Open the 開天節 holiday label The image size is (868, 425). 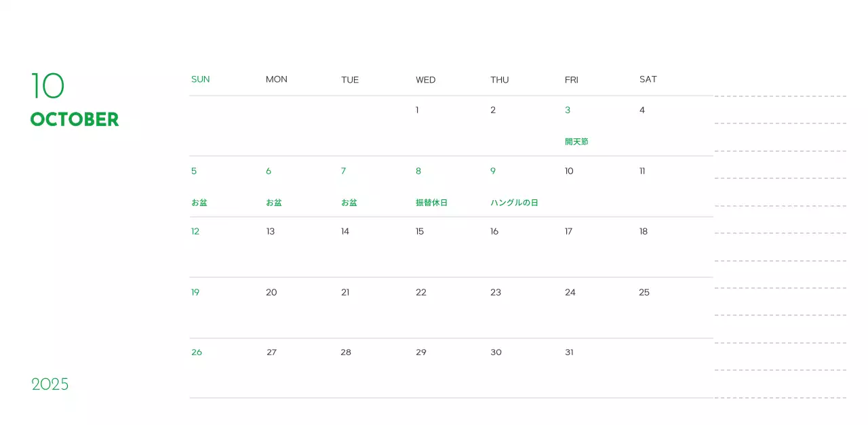tap(576, 142)
